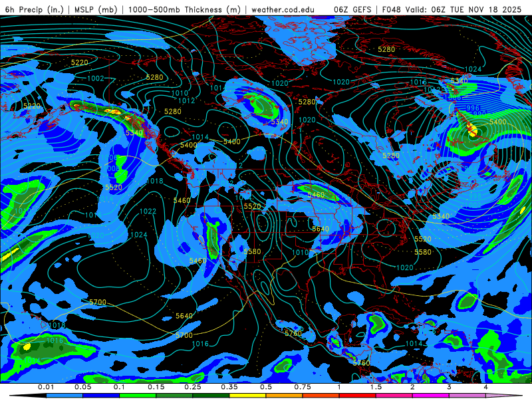Click the 'MSLP (mb)' title text

[96, 9]
